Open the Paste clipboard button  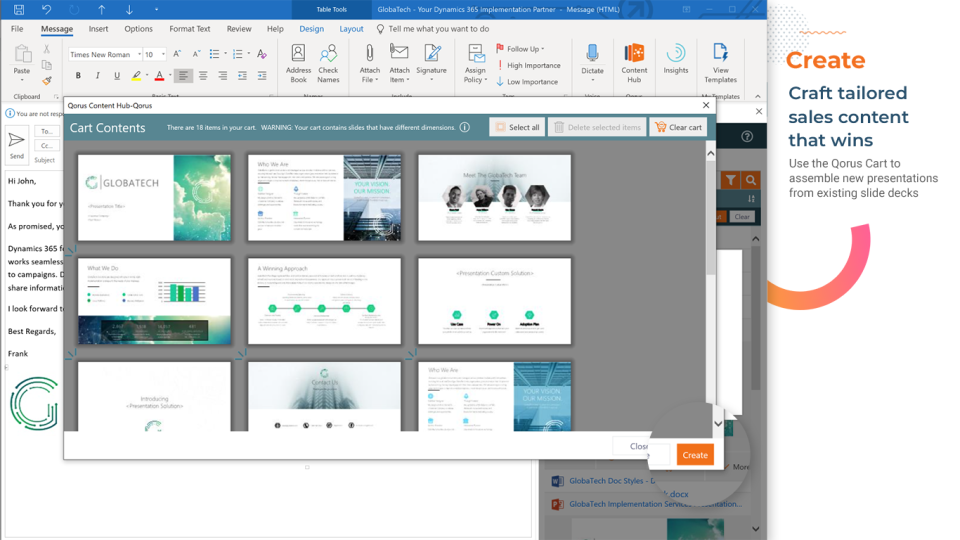[x=22, y=62]
